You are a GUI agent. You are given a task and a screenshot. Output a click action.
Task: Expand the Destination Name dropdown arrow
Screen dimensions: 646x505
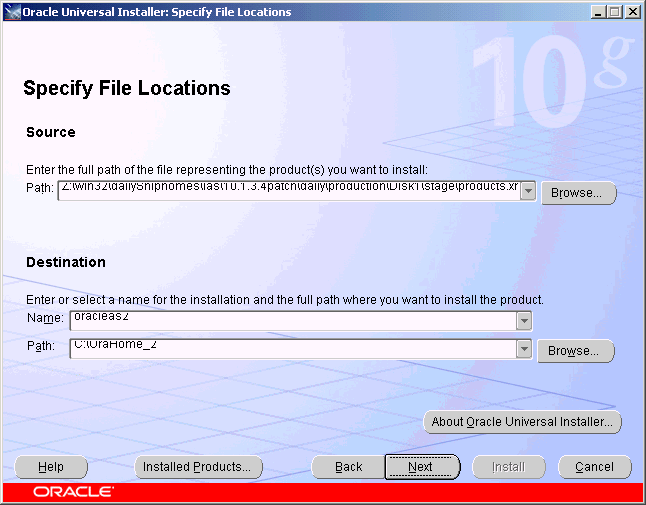click(x=524, y=321)
